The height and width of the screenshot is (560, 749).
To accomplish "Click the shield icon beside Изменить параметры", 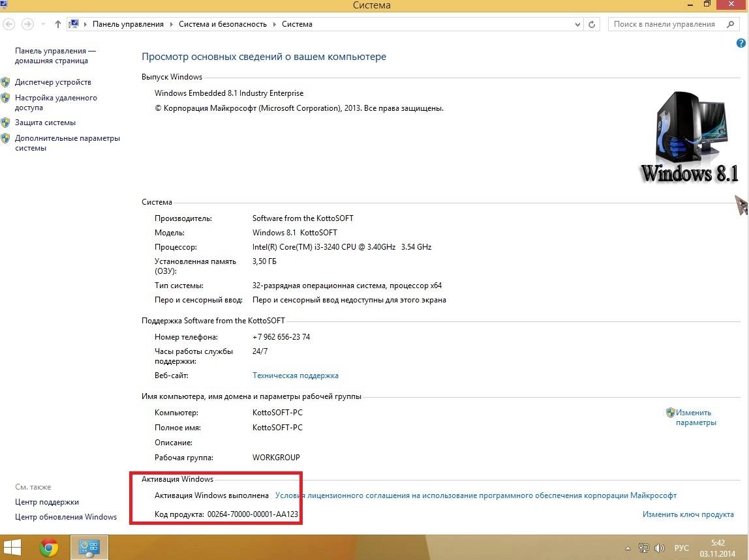I will [x=670, y=413].
